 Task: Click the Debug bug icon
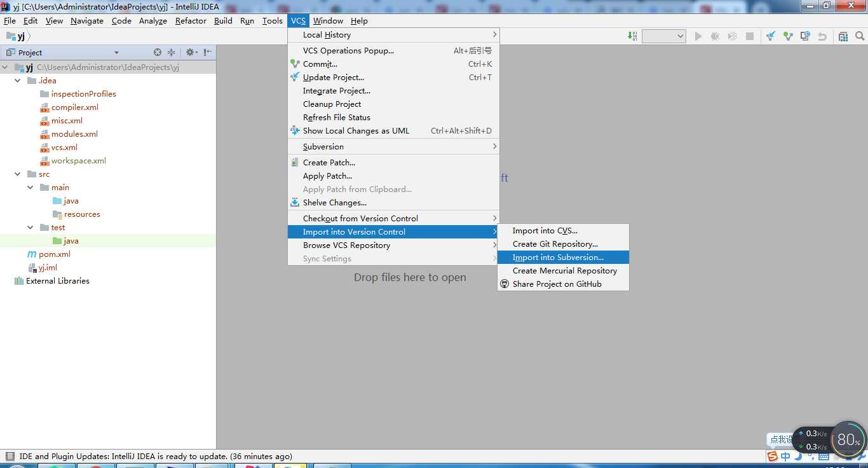point(715,36)
